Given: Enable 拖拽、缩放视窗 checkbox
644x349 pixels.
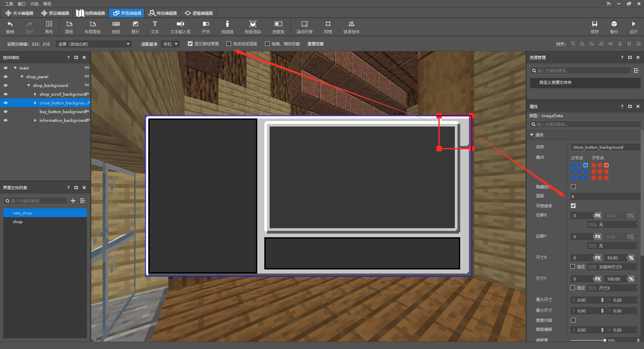Looking at the screenshot, I should point(267,44).
